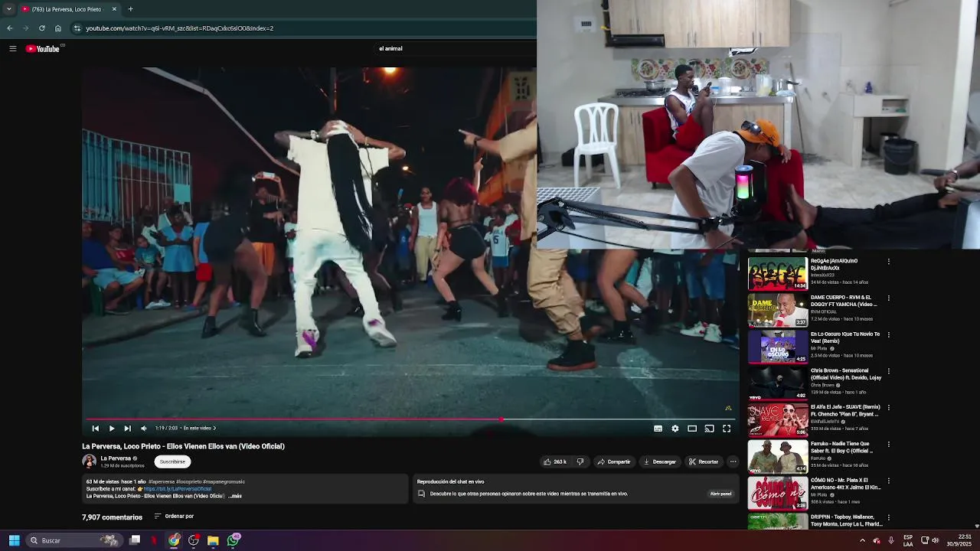
Task: Open File Explorer from the taskbar
Action: coord(213,540)
